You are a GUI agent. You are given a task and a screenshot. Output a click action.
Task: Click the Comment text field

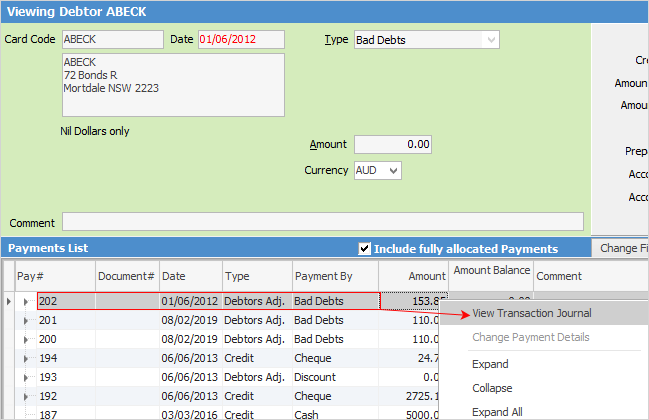[x=322, y=222]
